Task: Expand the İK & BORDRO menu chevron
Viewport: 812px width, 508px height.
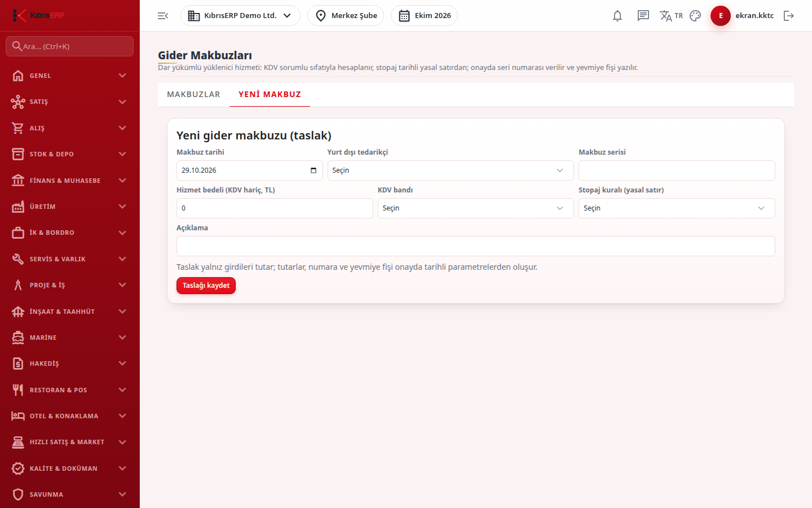Action: [x=122, y=233]
